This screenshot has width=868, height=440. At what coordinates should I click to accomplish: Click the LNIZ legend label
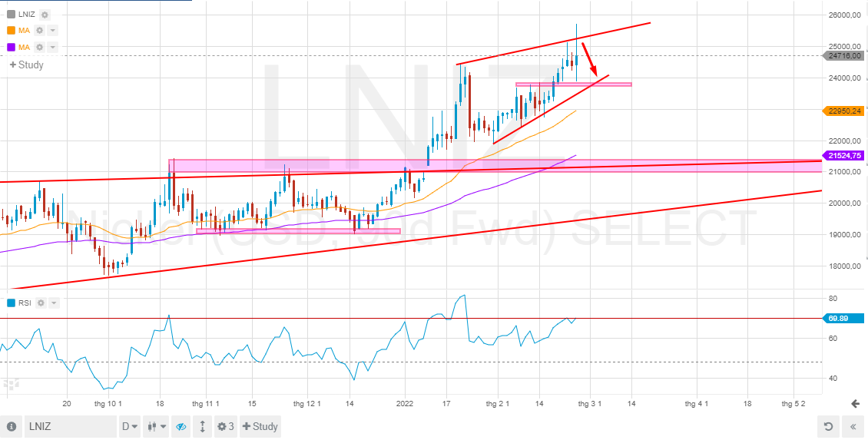(x=27, y=15)
